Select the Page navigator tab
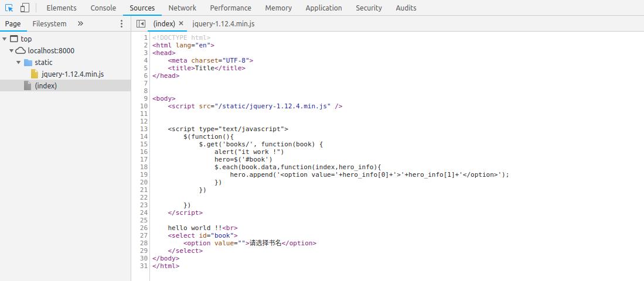The width and height of the screenshot is (644, 281). pos(13,24)
